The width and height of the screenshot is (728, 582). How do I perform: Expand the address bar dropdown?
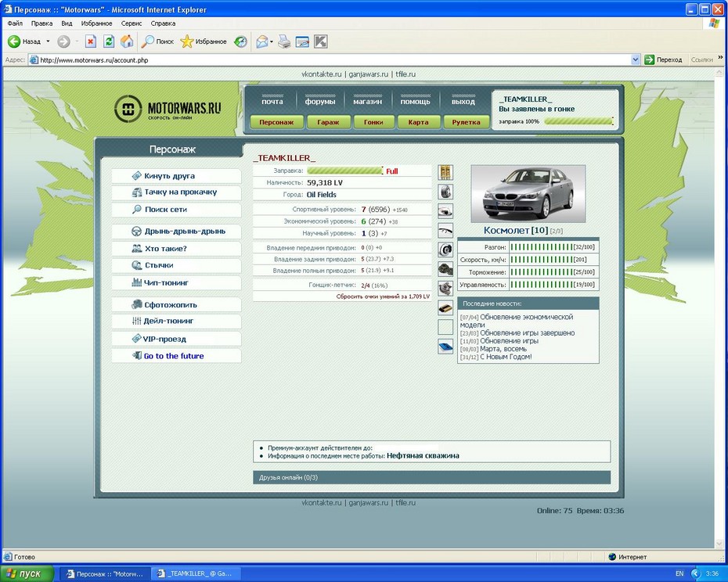[636, 60]
